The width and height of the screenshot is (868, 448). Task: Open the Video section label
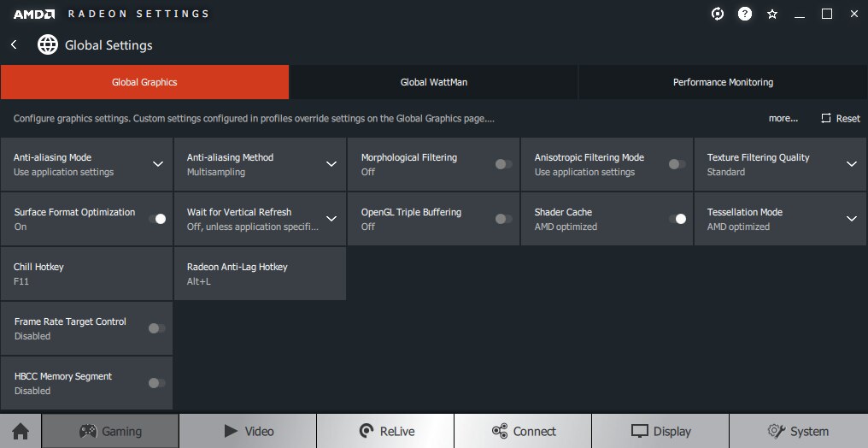point(259,431)
